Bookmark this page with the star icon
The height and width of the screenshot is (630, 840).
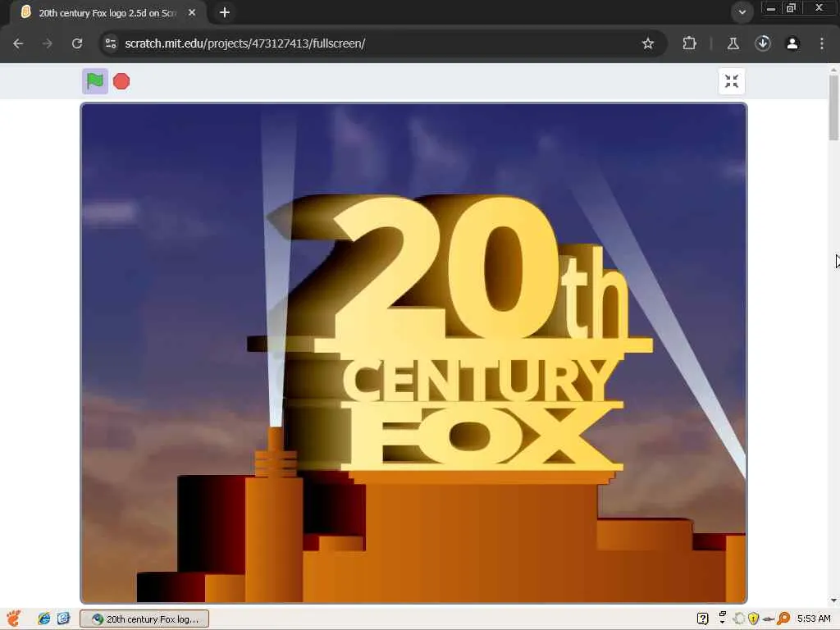[x=648, y=43]
